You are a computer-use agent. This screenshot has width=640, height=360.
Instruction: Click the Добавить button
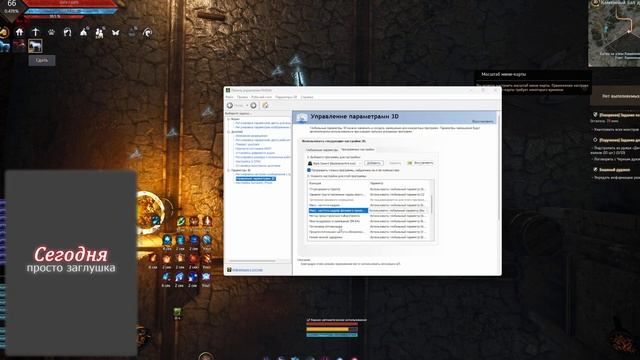click(373, 163)
